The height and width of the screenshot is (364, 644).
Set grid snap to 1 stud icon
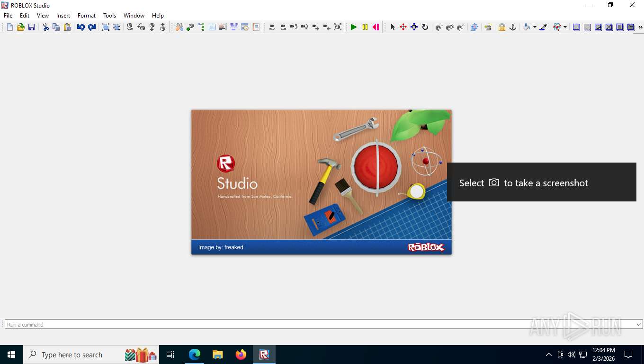pyautogui.click(x=439, y=27)
